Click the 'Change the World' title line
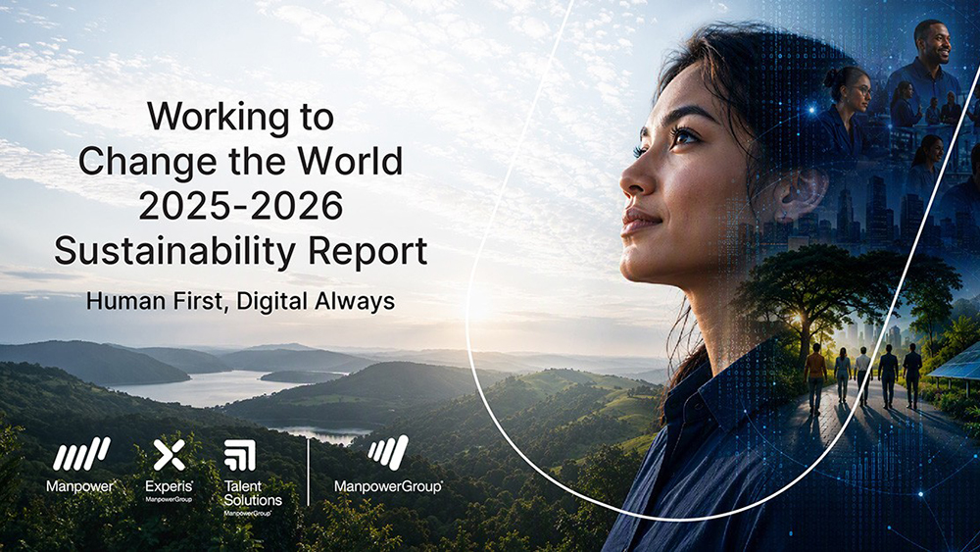The image size is (980, 552). [x=241, y=162]
